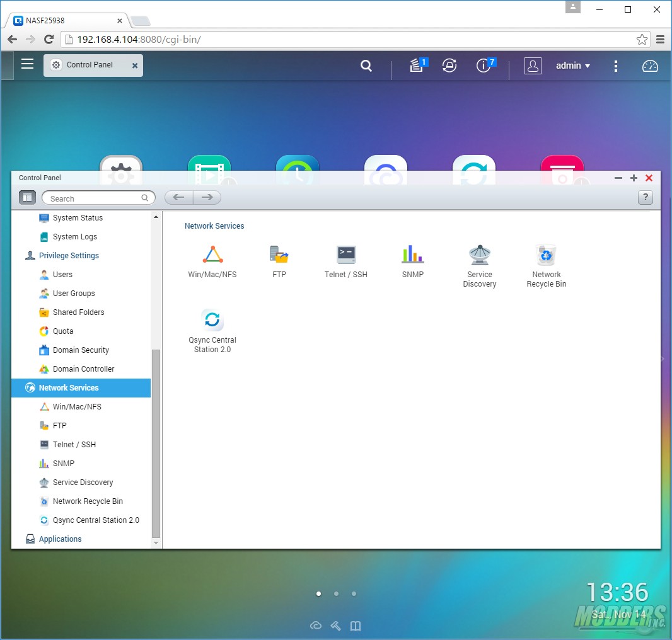Go back in browser history
This screenshot has width=672, height=640.
[13, 40]
